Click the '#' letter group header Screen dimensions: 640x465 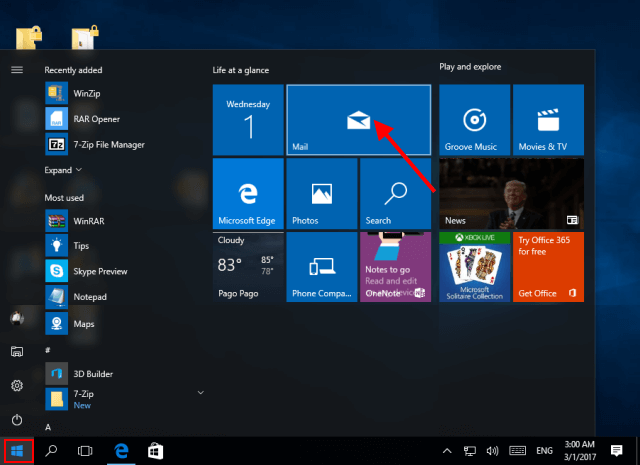click(48, 350)
